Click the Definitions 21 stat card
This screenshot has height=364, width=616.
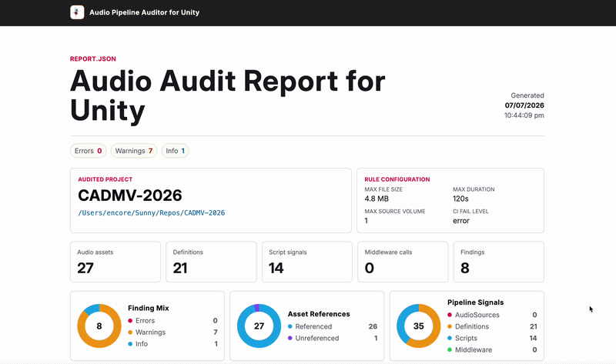pyautogui.click(x=211, y=262)
